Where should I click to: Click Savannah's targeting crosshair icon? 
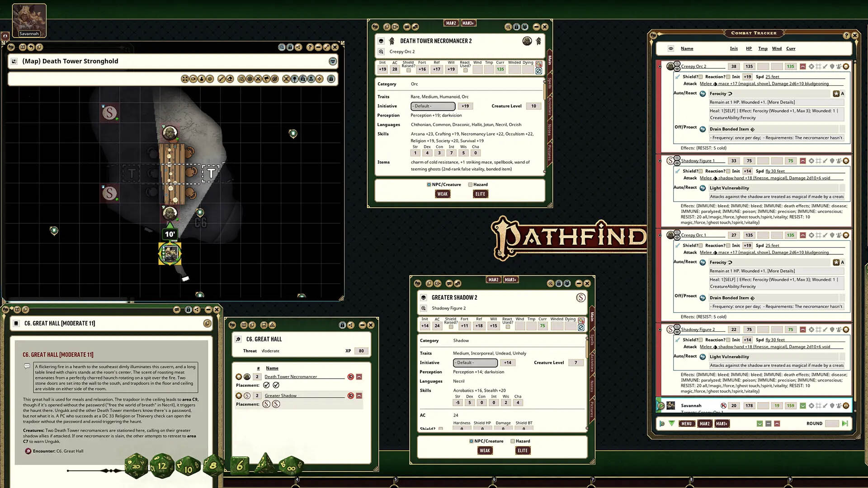[811, 405]
